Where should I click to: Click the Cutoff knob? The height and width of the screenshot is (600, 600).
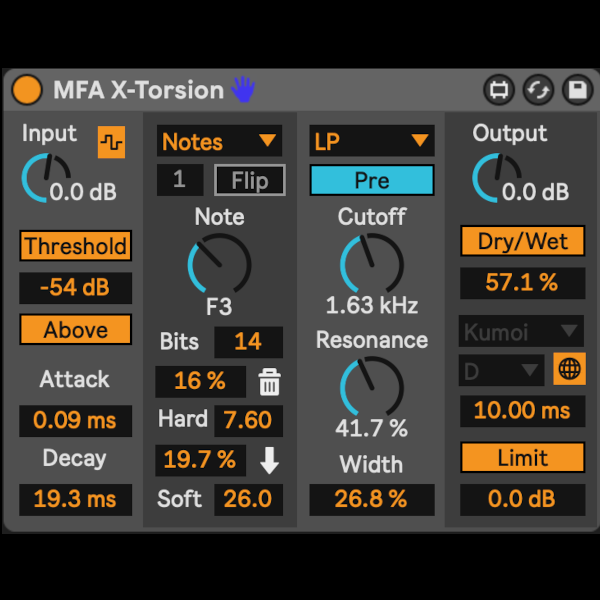372,265
